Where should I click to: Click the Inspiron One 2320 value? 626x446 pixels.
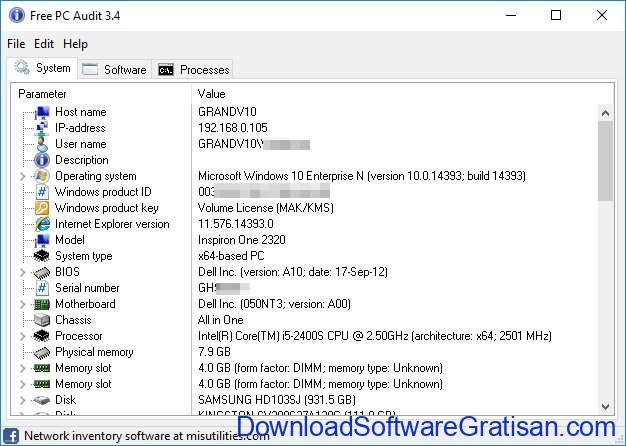pyautogui.click(x=242, y=240)
